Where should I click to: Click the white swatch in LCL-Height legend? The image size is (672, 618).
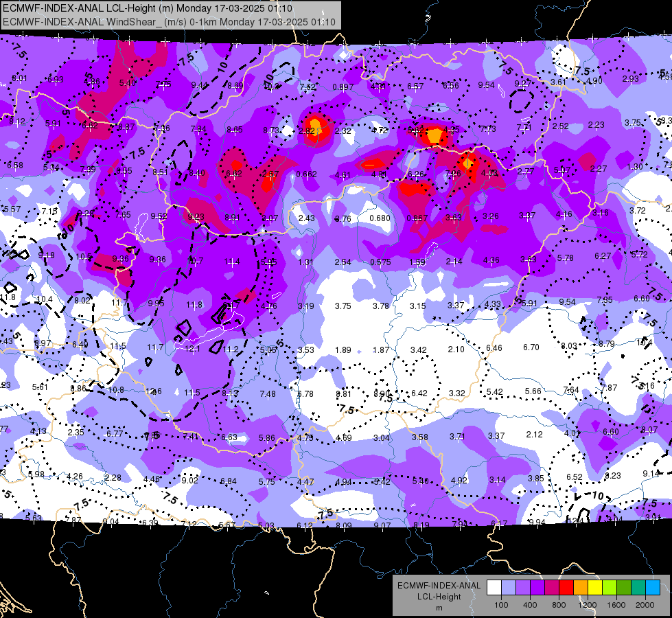coord(494,588)
